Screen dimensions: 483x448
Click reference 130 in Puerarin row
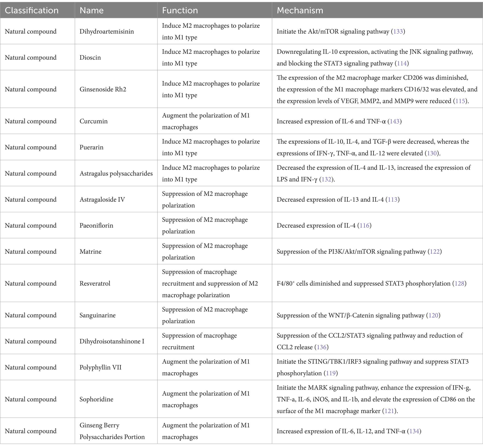(x=432, y=154)
